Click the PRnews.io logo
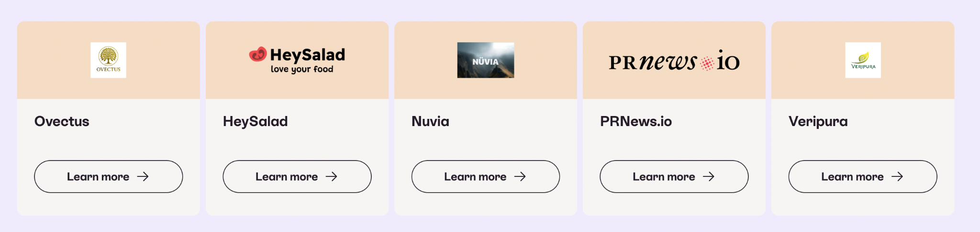Screen dimensions: 980x232 point(674,61)
